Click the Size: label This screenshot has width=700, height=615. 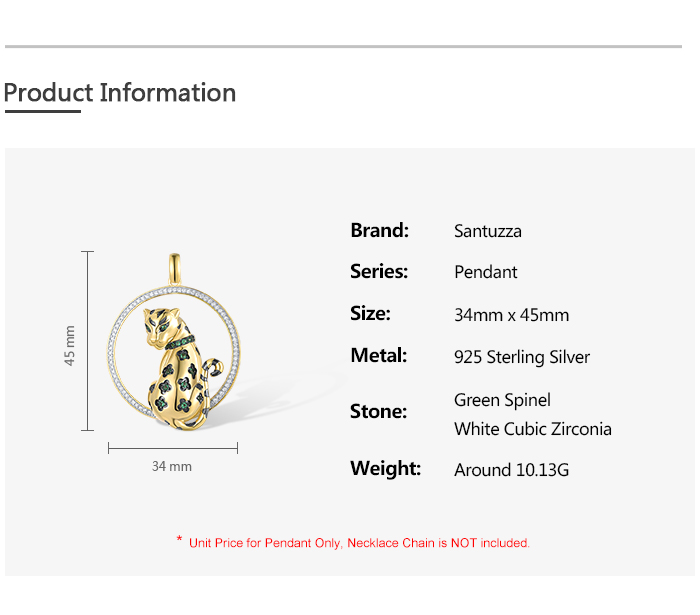pyautogui.click(x=370, y=314)
